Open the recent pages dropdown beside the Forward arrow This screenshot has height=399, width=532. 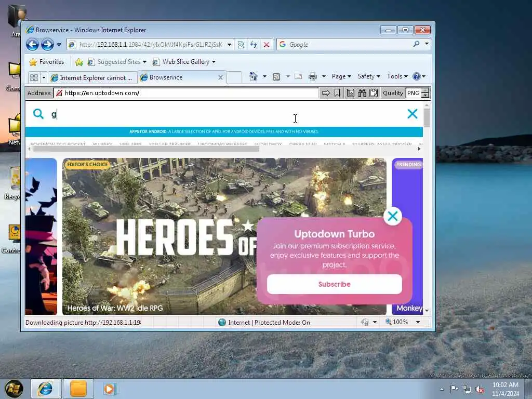coord(59,45)
